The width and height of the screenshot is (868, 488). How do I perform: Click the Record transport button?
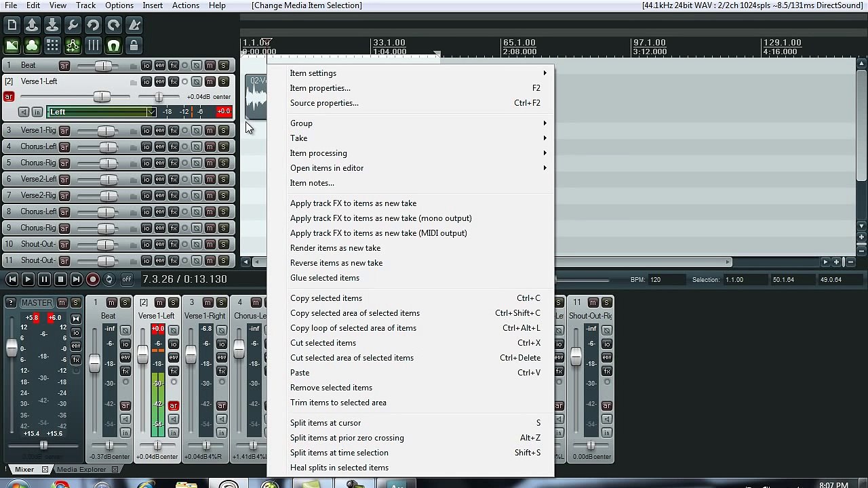[x=93, y=279]
